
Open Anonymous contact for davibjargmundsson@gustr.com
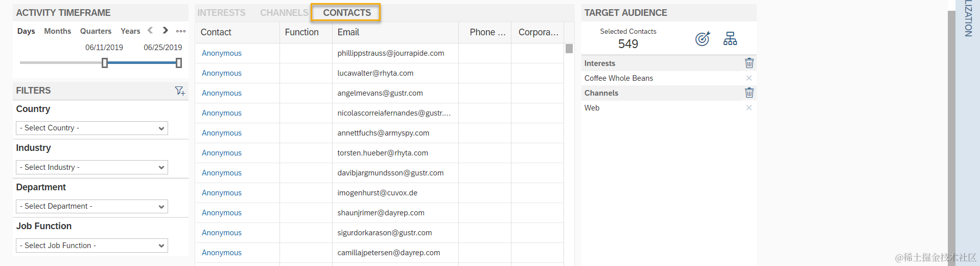(222, 173)
